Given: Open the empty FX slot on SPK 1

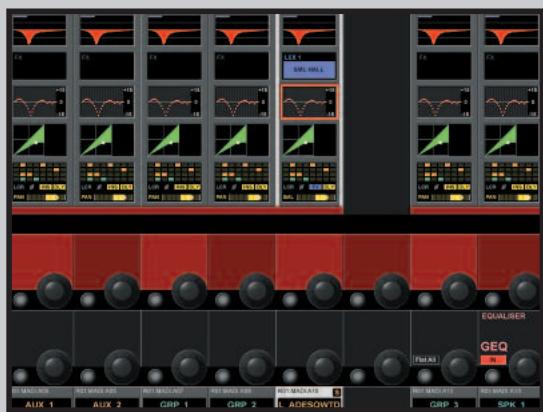Looking at the screenshot, I should point(512,66).
